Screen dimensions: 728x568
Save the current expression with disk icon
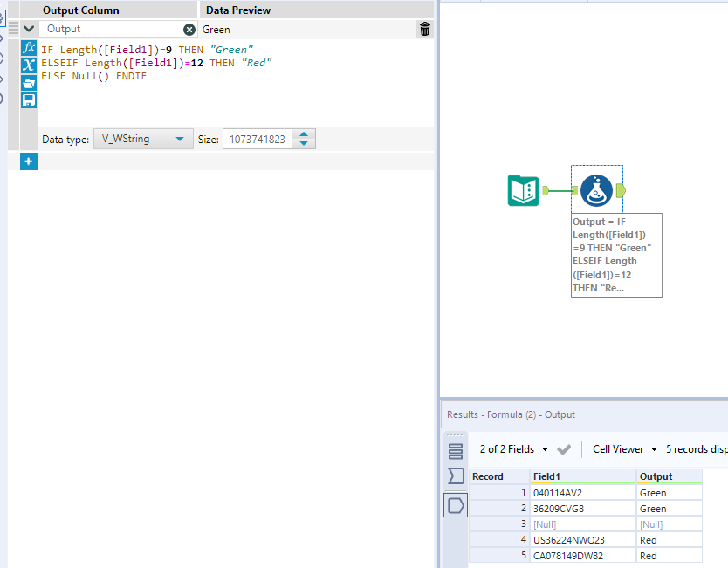click(29, 99)
